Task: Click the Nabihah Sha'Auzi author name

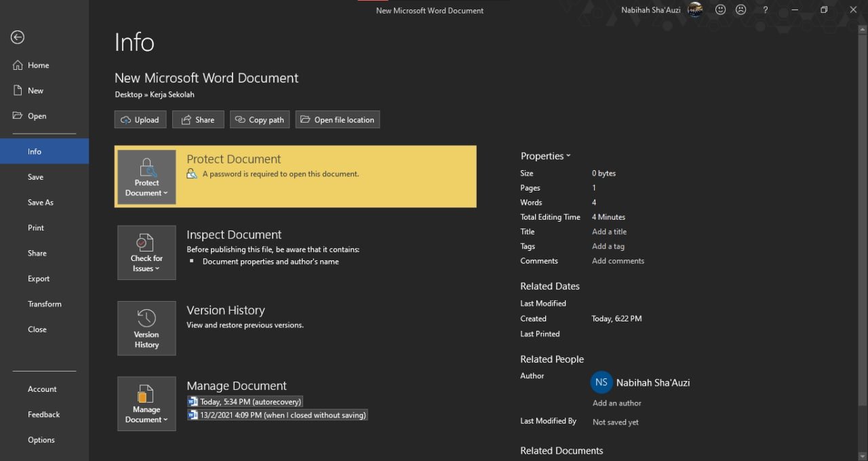Action: [x=653, y=382]
